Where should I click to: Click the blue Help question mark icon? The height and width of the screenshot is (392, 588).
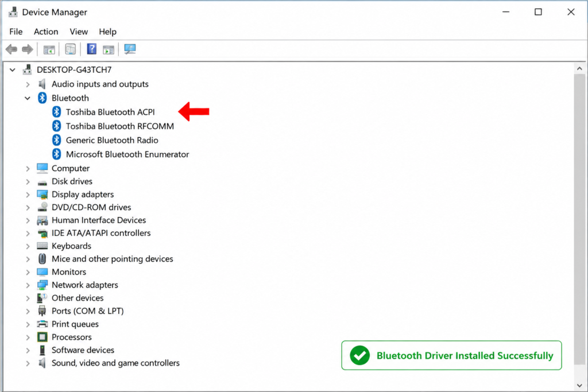coord(91,49)
